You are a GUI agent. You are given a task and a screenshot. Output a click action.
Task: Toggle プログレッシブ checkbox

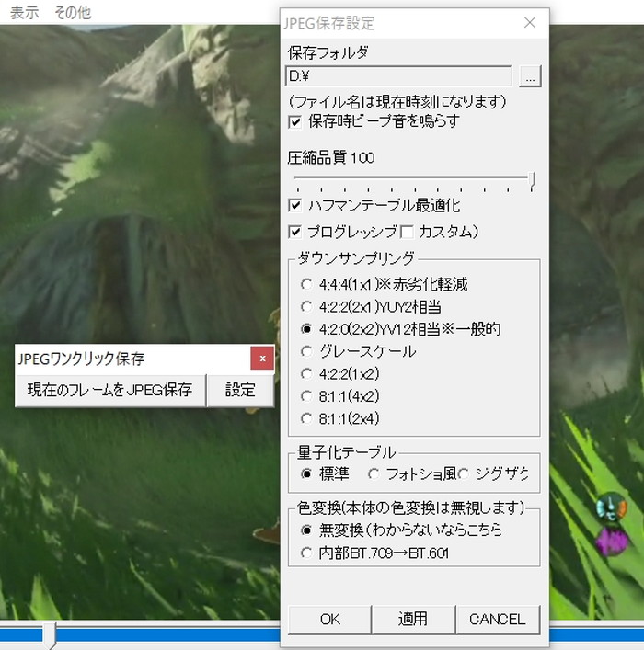342,232
